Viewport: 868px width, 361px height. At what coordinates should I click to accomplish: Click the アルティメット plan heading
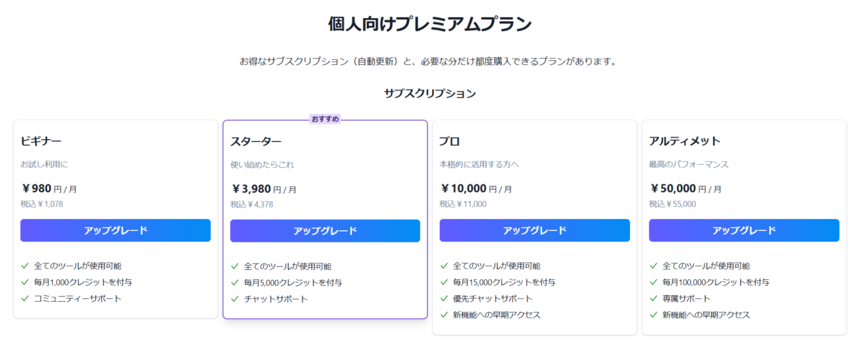(685, 140)
